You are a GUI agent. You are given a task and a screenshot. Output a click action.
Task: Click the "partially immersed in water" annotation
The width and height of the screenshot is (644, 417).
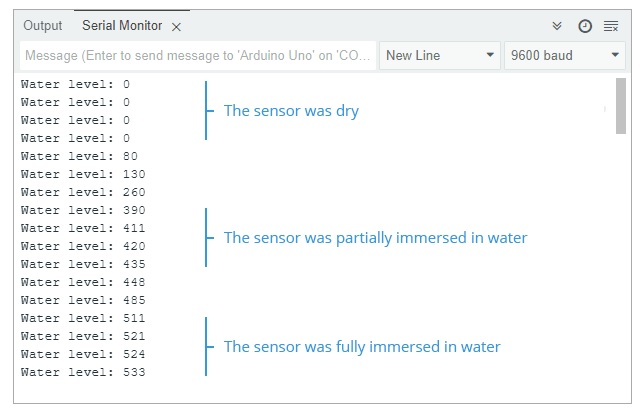tap(375, 238)
